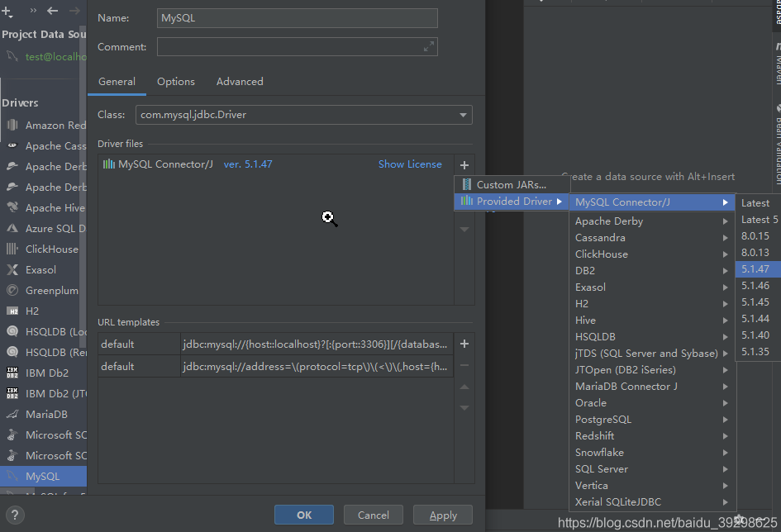Go back with the left arrow icon

tap(52, 11)
